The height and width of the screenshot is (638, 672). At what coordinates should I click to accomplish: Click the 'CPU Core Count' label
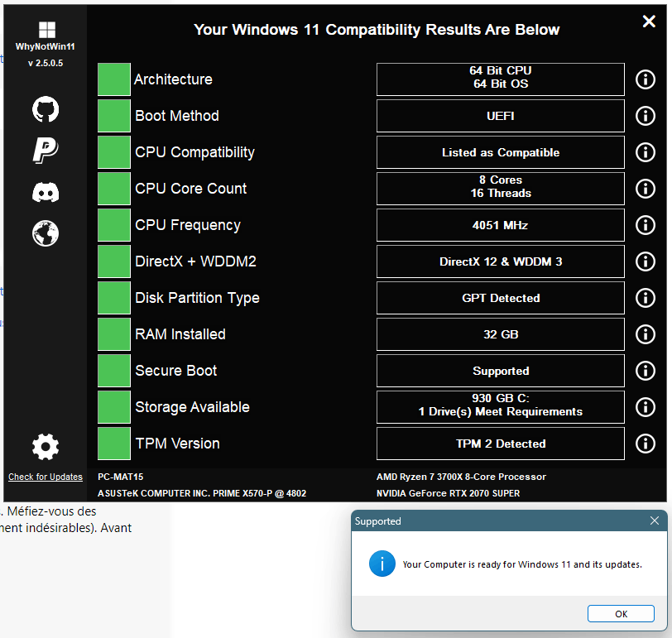[190, 189]
